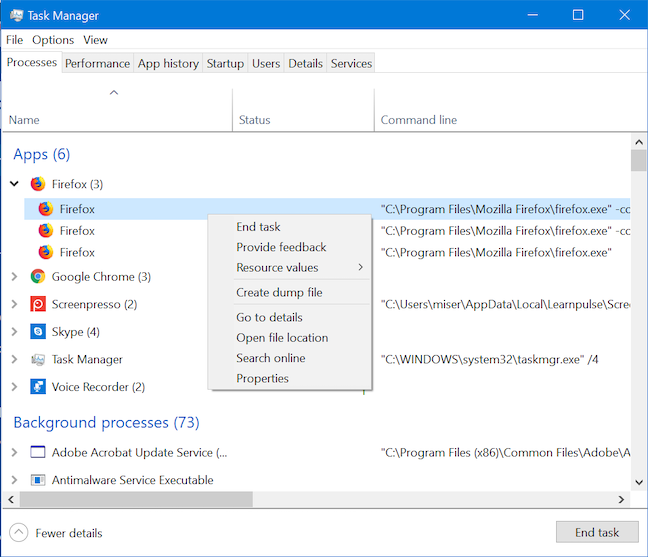Collapse the Firefox process group
648x557 pixels.
pyautogui.click(x=14, y=184)
